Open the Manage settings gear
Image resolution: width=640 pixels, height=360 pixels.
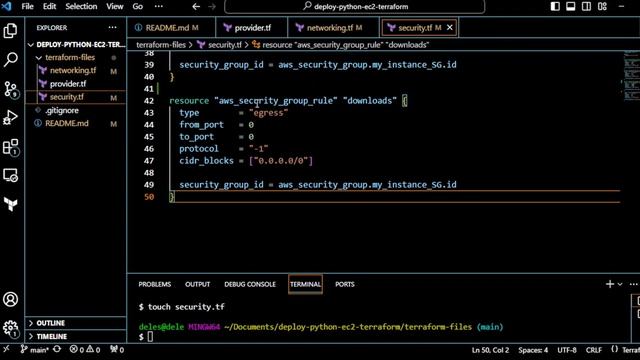(11, 328)
